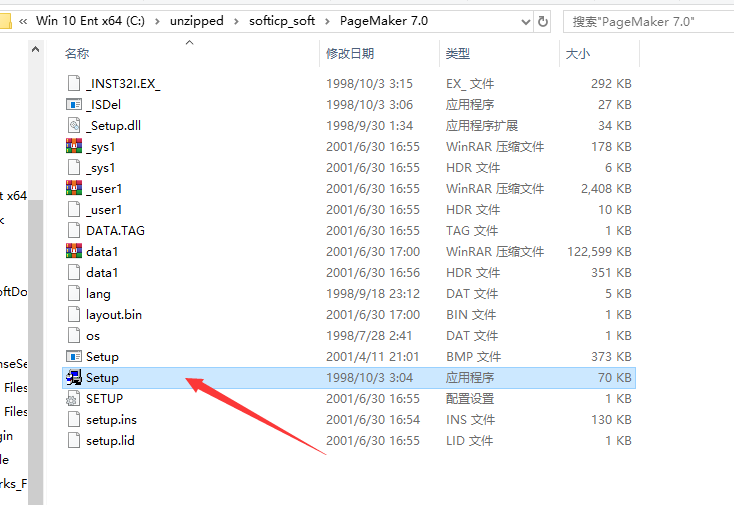
Task: Select the setup.lid file name
Action: point(110,440)
